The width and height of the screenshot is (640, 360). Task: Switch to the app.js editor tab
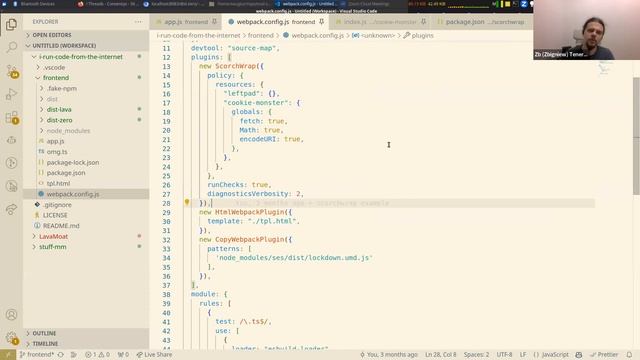point(186,22)
